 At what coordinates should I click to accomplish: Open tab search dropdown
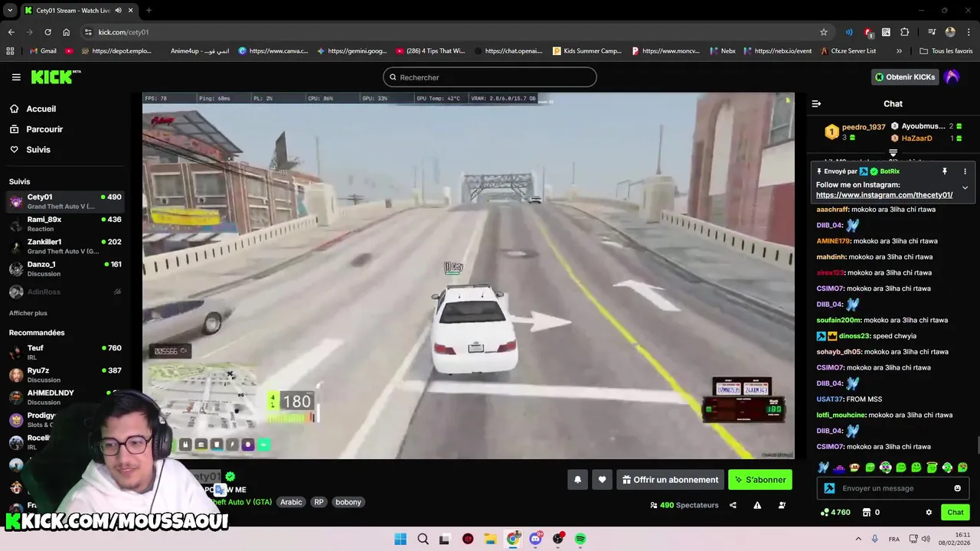point(10,11)
